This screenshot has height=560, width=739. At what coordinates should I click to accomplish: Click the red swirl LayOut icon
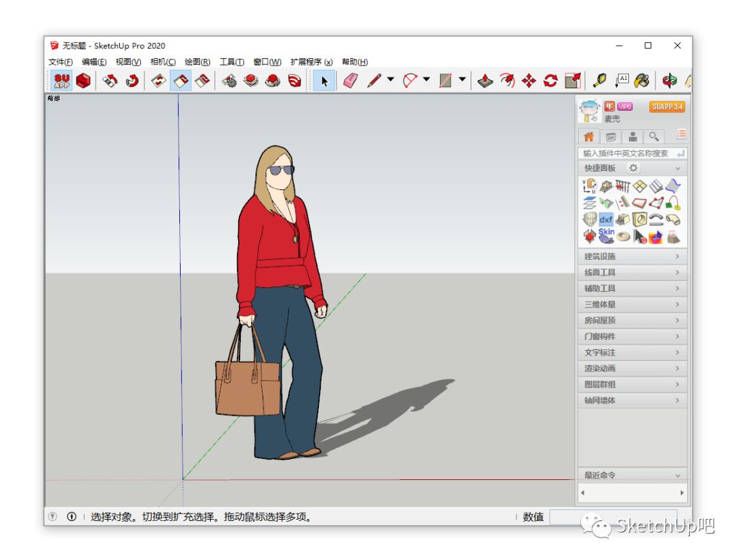click(294, 81)
